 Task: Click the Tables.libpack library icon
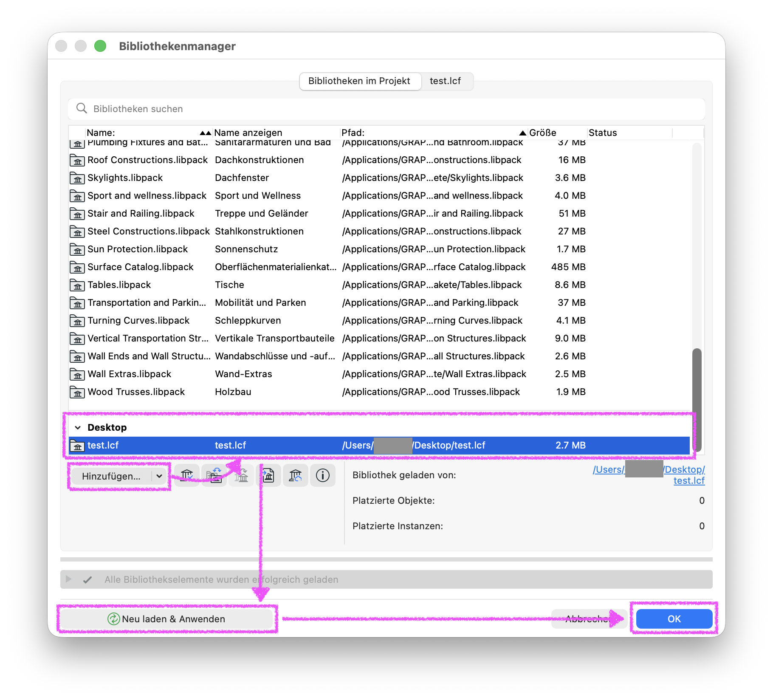pyautogui.click(x=77, y=285)
